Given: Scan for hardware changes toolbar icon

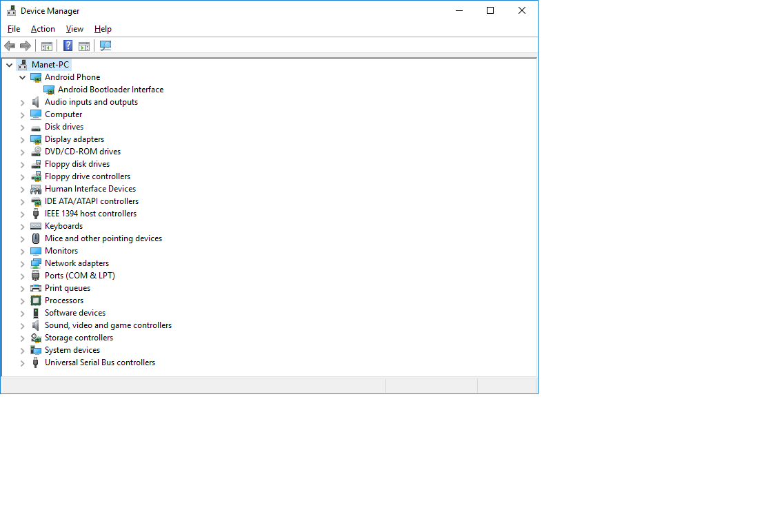Looking at the screenshot, I should (x=105, y=46).
